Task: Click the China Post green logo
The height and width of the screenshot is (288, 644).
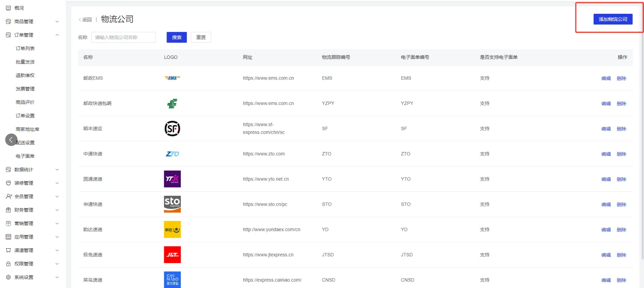Action: click(172, 104)
